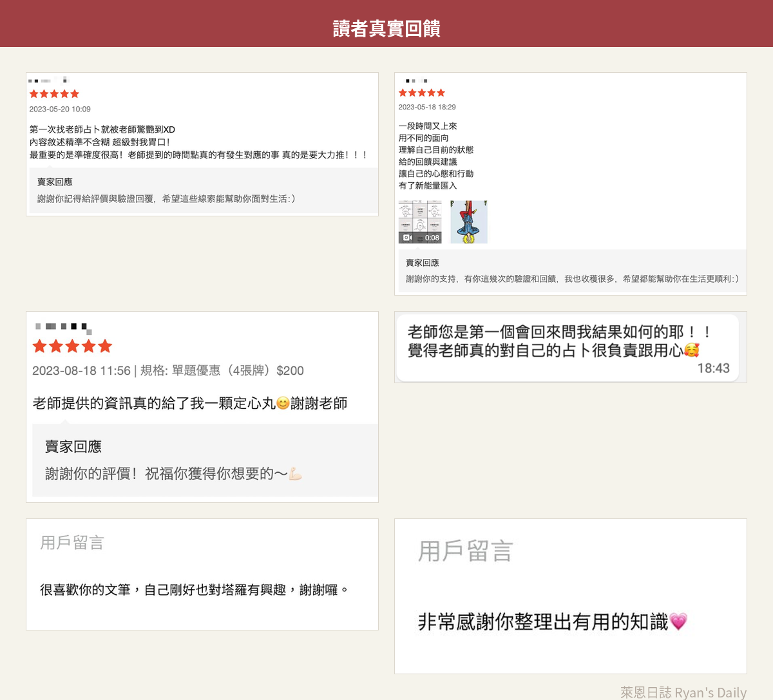Screen dimensions: 773x700
Task: Click the flexed bicep emoji in seller reply
Action: 295,474
